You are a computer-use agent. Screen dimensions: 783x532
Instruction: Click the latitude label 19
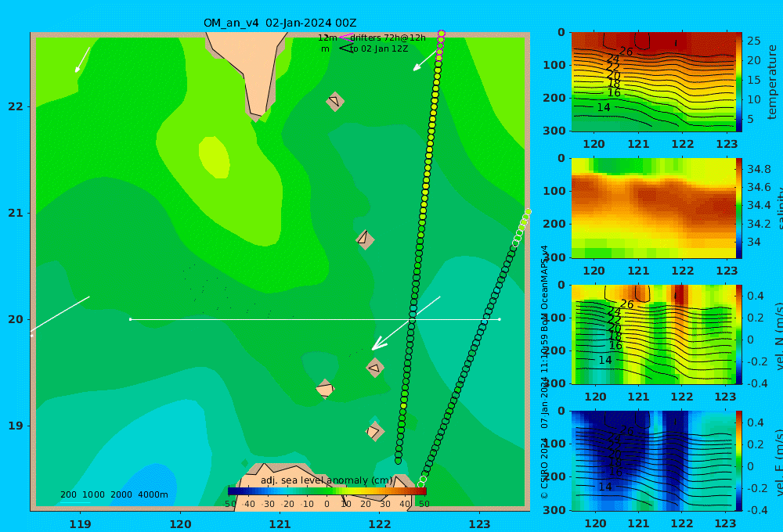[x=16, y=426]
